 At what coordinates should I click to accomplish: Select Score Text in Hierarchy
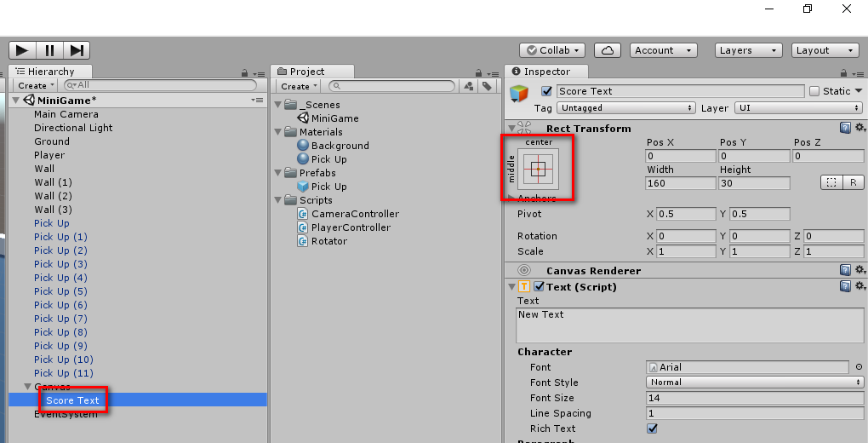(72, 400)
